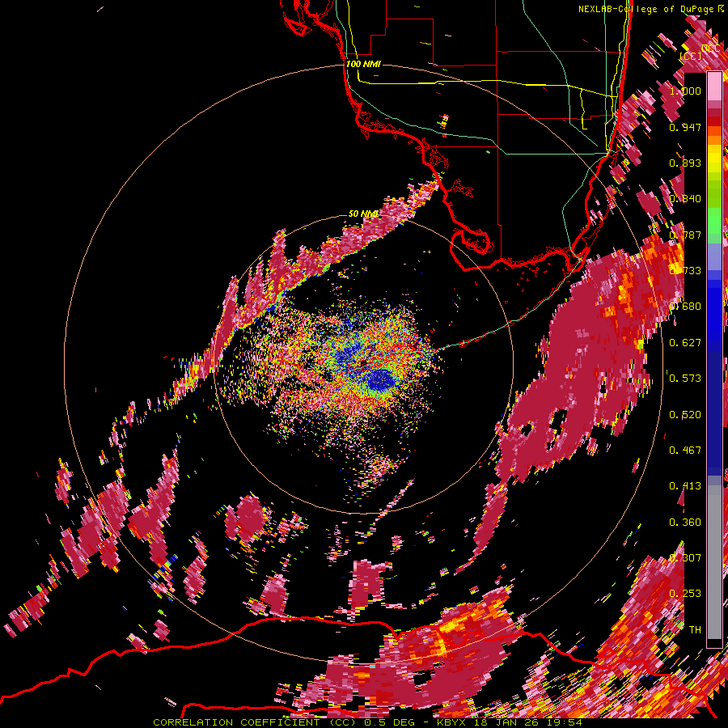
Task: Select the KBYX station identifier
Action: tap(453, 722)
